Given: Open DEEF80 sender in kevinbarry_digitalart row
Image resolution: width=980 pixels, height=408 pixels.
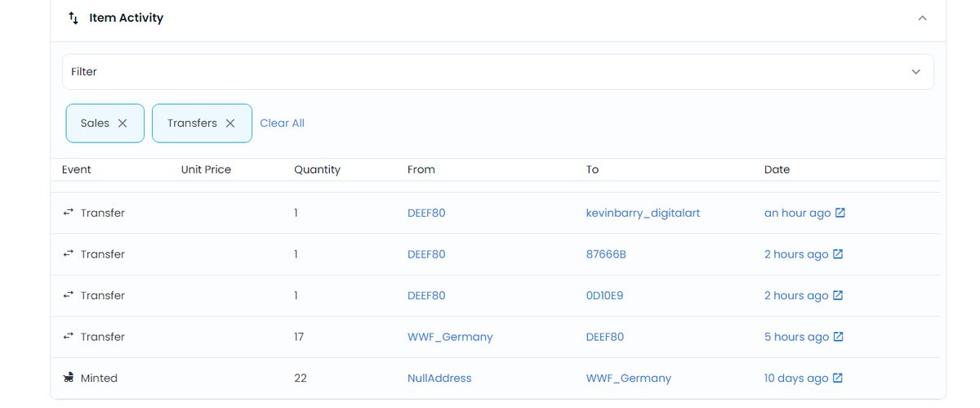Looking at the screenshot, I should tap(426, 213).
